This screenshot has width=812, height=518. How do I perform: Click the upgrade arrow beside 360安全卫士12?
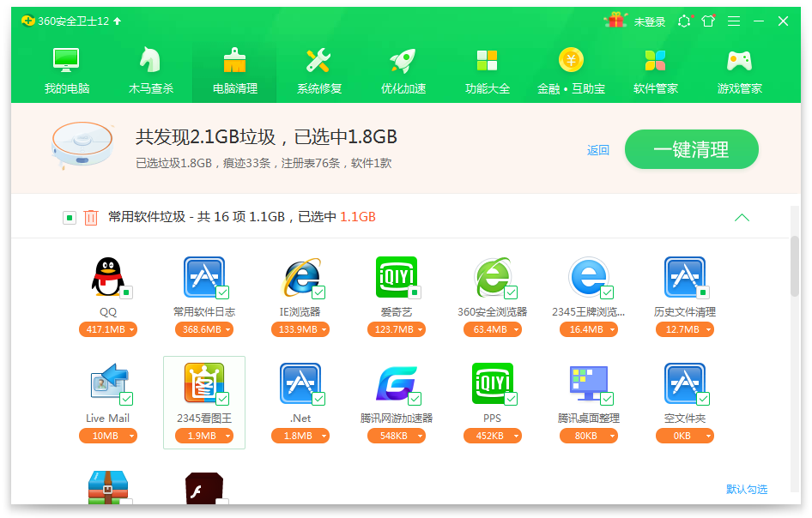pos(117,21)
